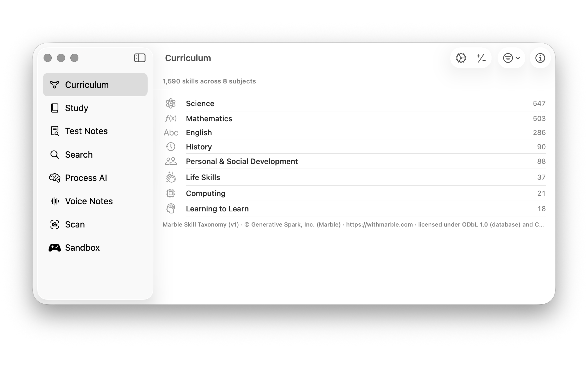Click the Learning to Learn head icon
Screen dimensions: 588x368
(171, 209)
